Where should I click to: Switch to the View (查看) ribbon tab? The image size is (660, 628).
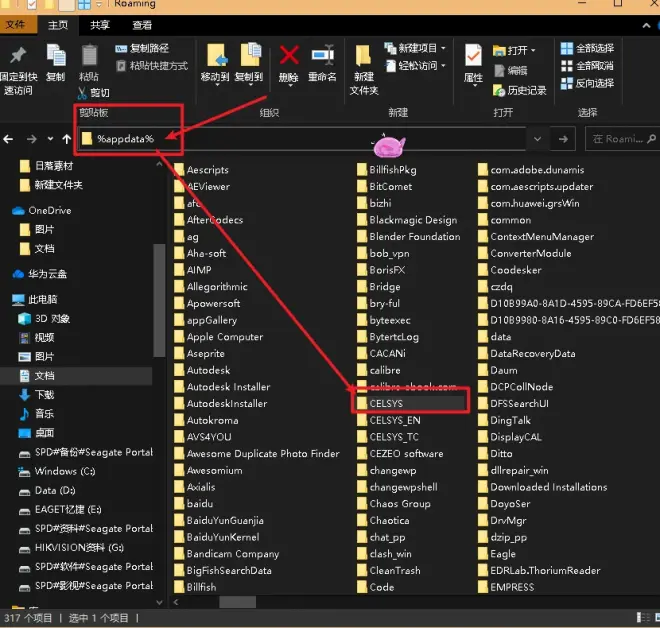[x=142, y=25]
